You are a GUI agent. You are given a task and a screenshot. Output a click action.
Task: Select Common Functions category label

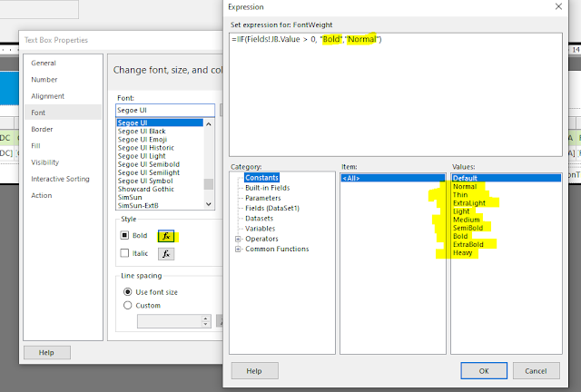[277, 249]
